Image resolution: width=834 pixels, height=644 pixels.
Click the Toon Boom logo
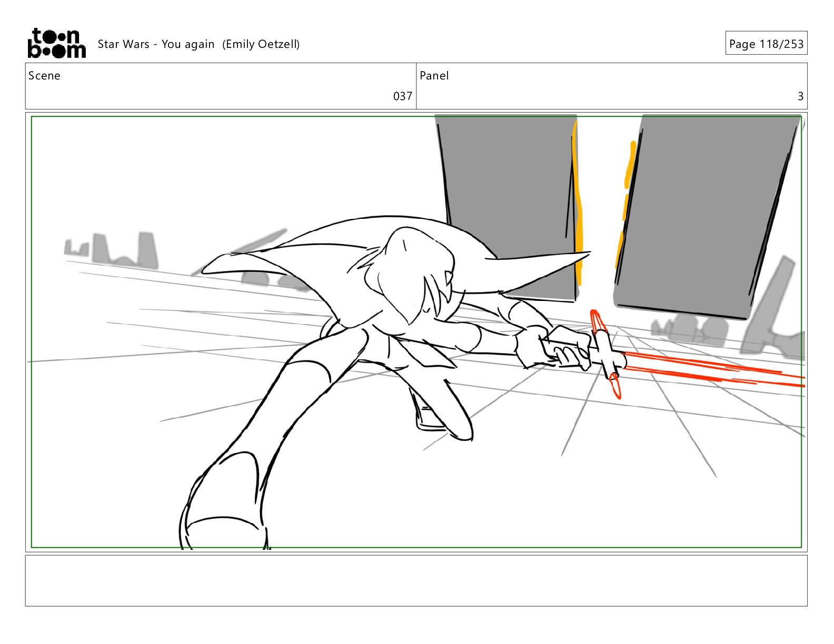(x=56, y=43)
